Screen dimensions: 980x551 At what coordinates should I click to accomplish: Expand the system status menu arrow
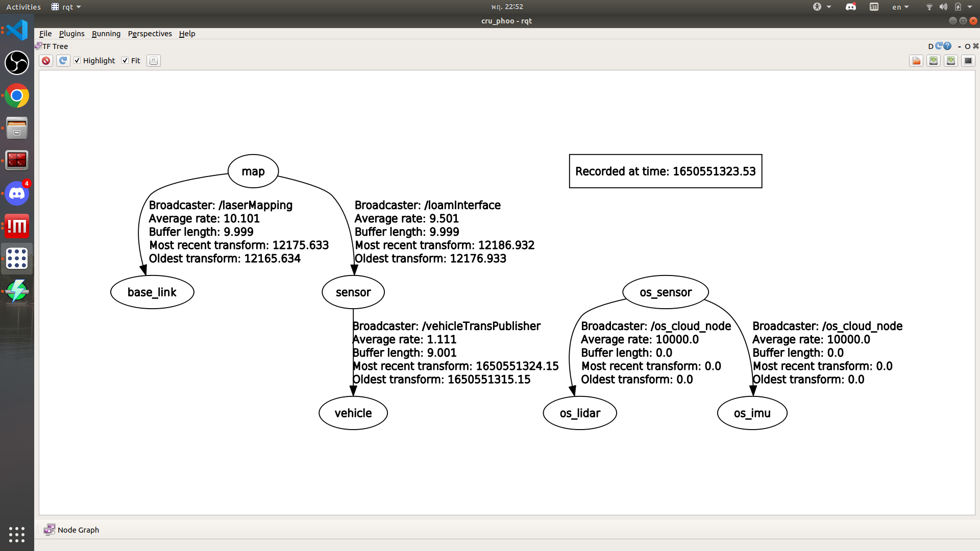[x=970, y=7]
